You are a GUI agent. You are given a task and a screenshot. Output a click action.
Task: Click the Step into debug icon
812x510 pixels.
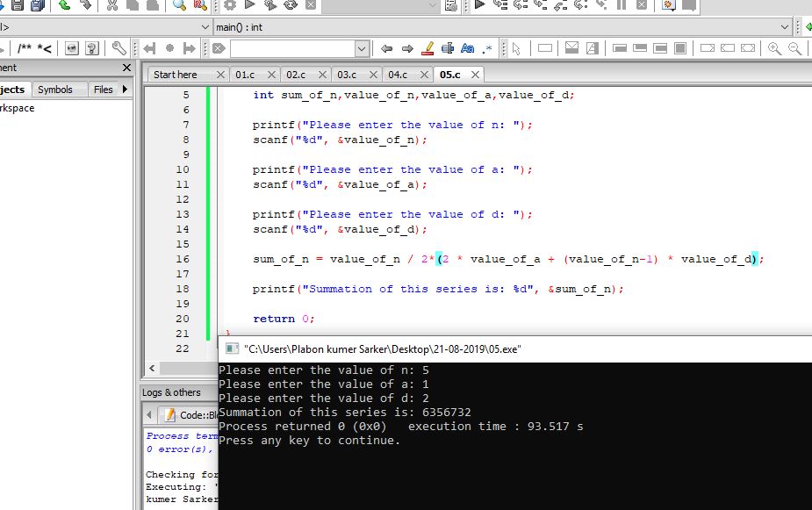[541, 5]
